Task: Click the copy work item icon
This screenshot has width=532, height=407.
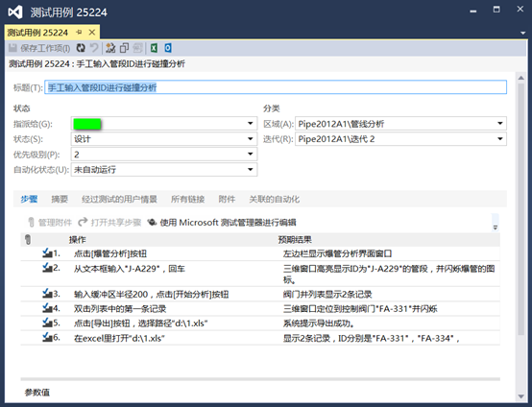Action: (124, 48)
